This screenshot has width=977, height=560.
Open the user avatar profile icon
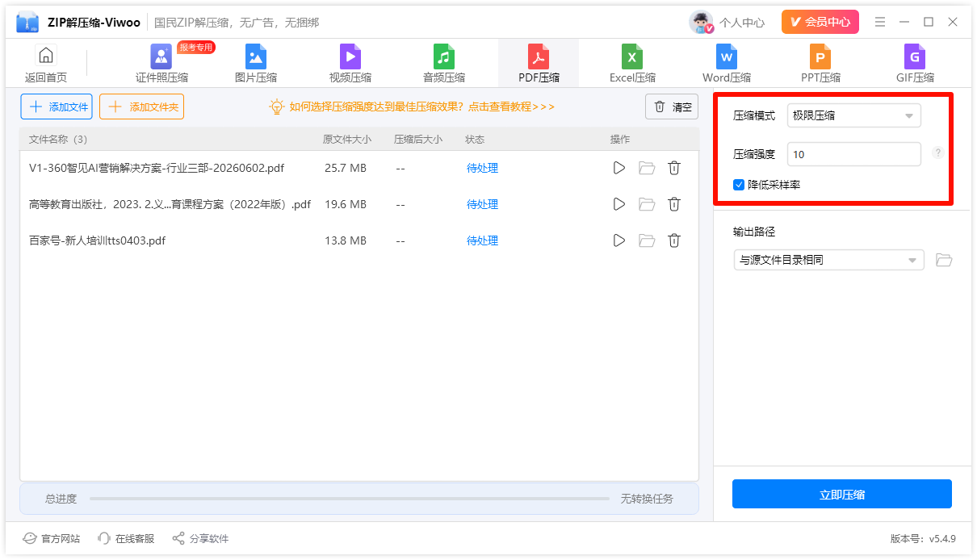click(701, 23)
